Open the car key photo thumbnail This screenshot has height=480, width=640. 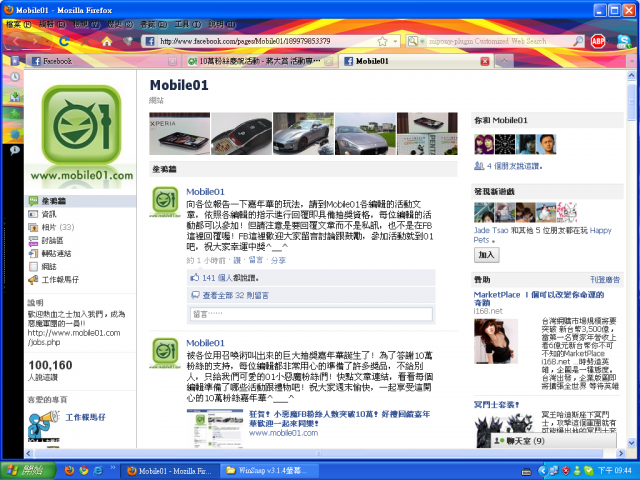pos(242,134)
